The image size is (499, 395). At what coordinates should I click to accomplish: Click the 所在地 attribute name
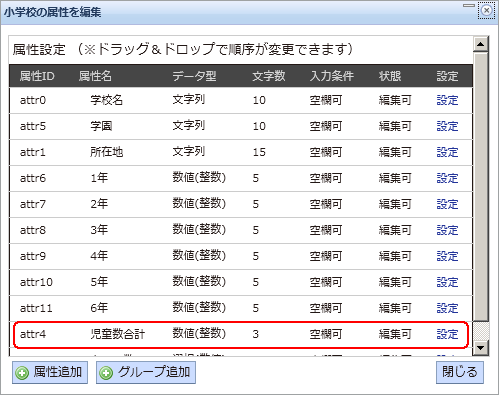(x=106, y=152)
